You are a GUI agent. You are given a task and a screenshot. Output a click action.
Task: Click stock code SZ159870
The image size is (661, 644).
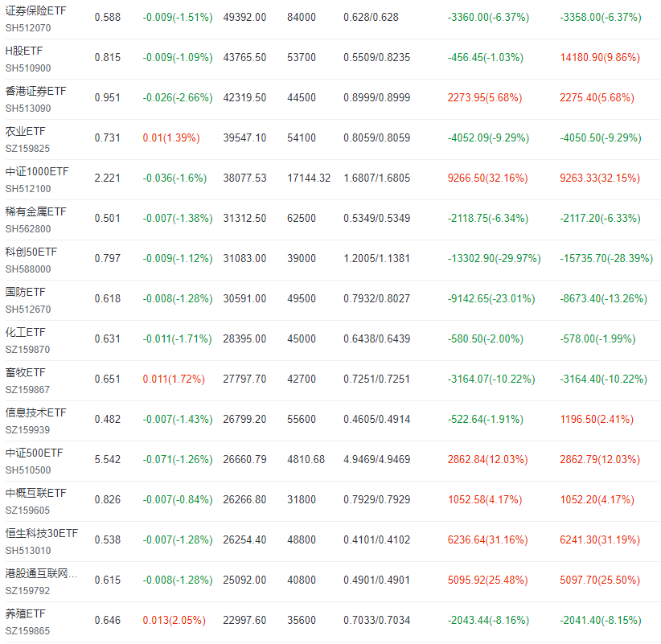[27, 350]
